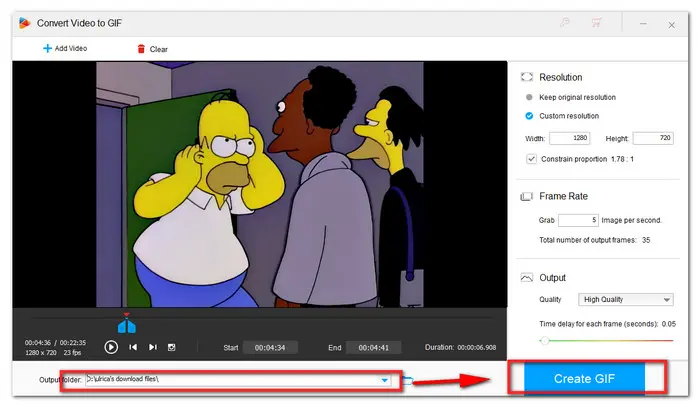Click the Width input field

(x=570, y=138)
